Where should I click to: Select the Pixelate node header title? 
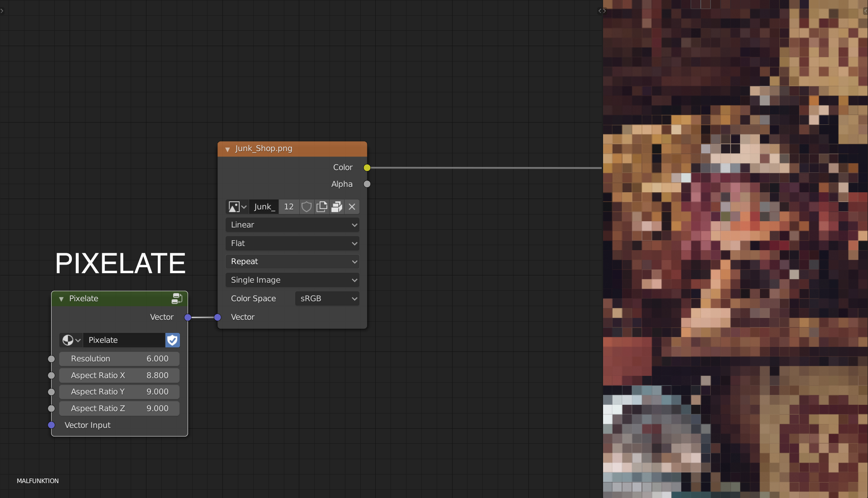point(84,299)
